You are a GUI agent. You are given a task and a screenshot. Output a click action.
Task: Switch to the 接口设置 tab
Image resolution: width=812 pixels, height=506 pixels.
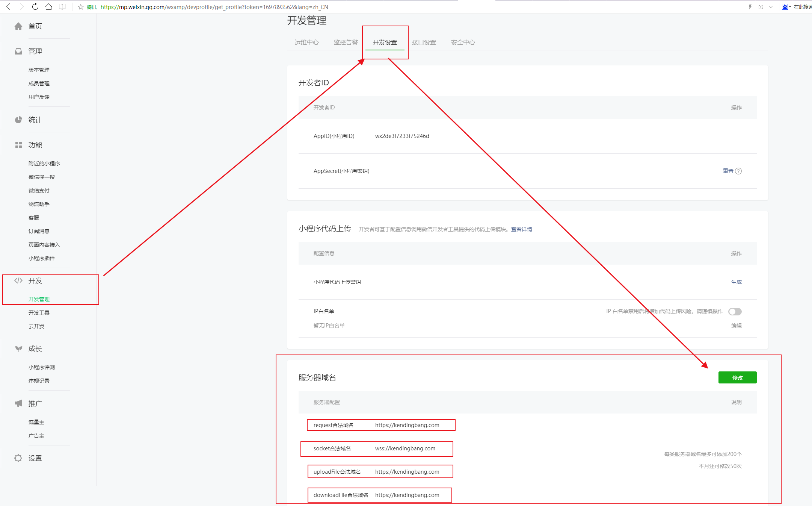tap(424, 42)
